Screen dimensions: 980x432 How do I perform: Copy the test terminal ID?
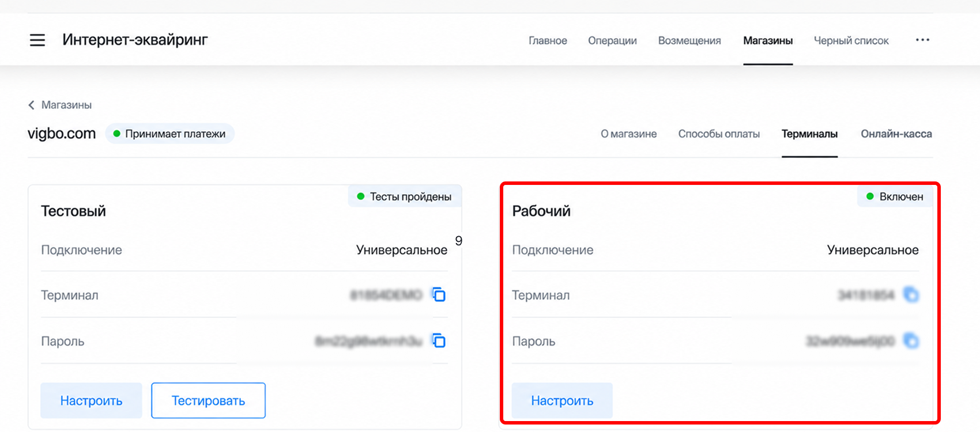tap(439, 295)
